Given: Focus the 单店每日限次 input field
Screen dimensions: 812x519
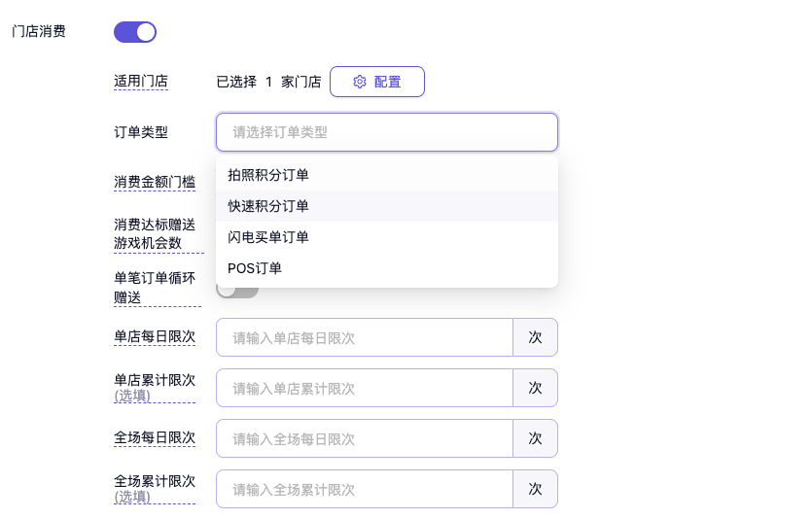Looking at the screenshot, I should [x=364, y=338].
